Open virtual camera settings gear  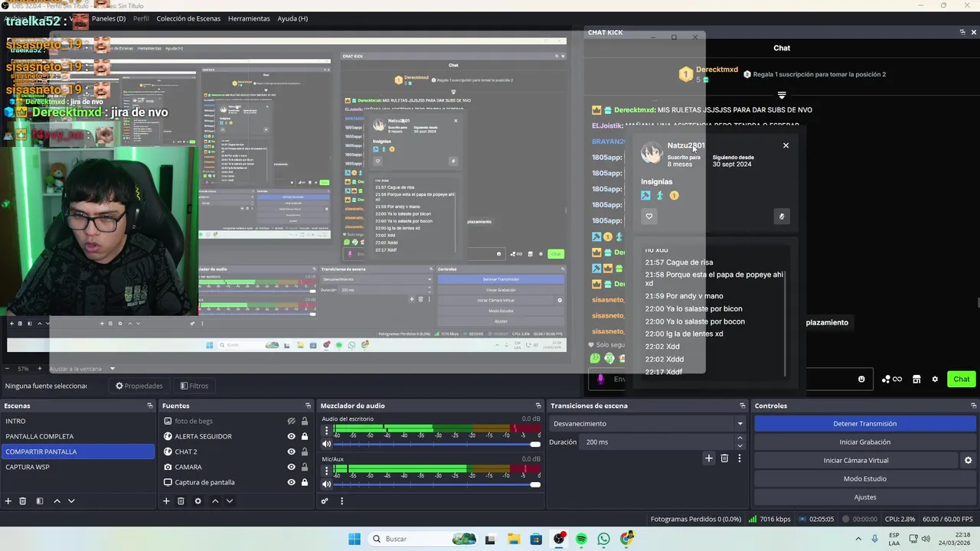click(x=968, y=461)
